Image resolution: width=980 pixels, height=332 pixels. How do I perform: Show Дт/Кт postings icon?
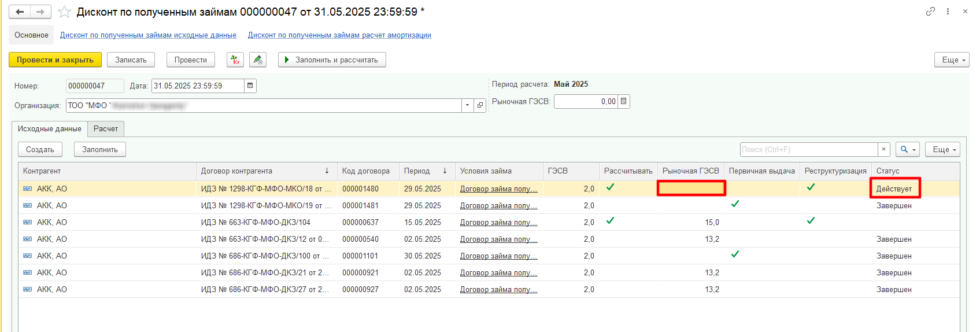click(x=235, y=60)
